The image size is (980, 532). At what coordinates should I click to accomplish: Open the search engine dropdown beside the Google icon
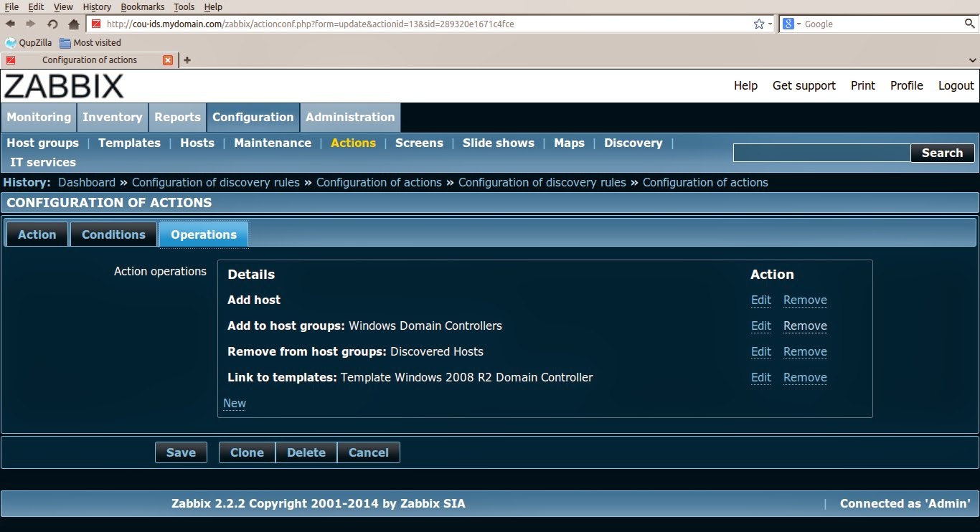(798, 23)
